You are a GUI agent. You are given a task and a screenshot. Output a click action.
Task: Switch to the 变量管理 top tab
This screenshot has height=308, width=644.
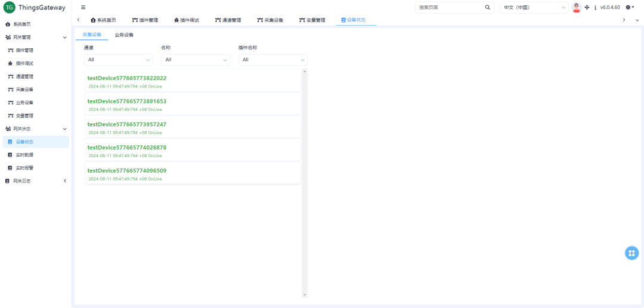coord(312,20)
